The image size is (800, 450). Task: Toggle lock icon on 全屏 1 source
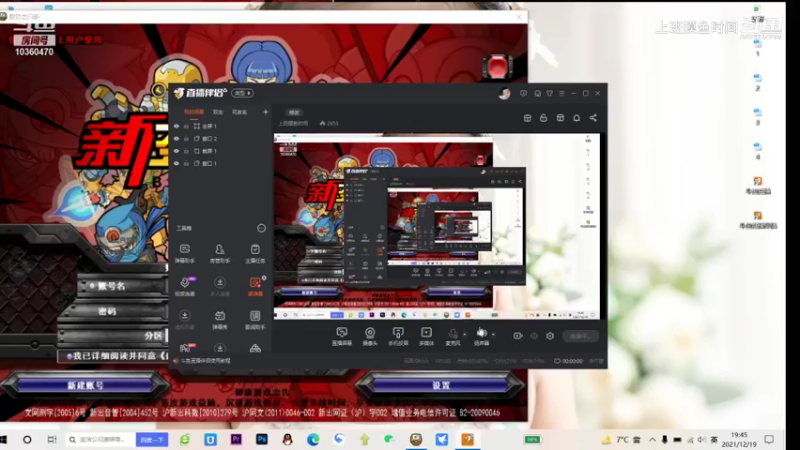click(187, 126)
